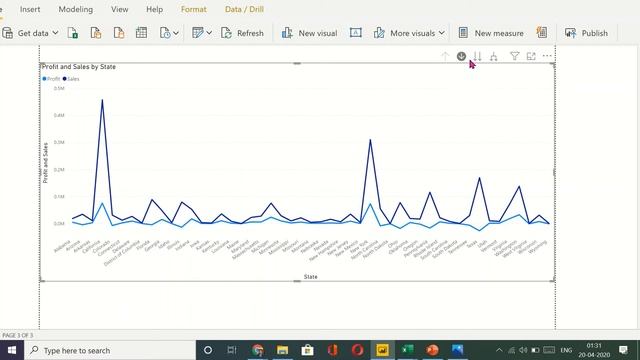Open PowerPoint from the taskbar
The width and height of the screenshot is (640, 360).
tap(432, 350)
